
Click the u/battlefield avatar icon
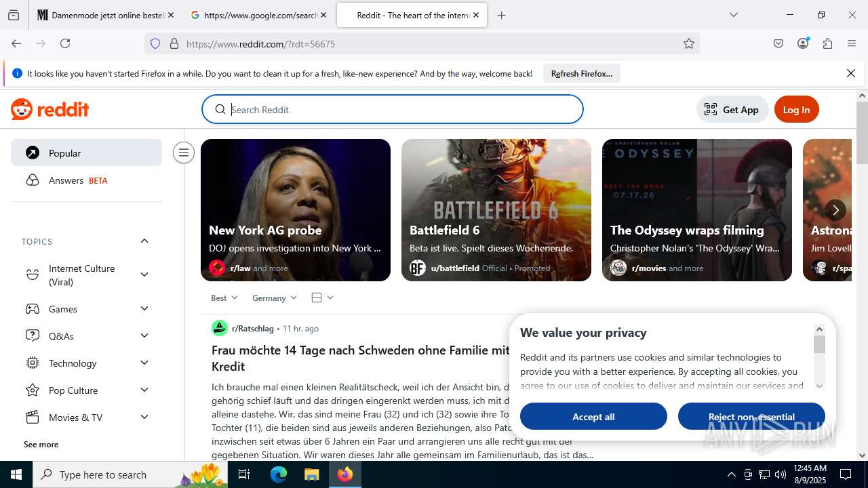[x=418, y=268]
